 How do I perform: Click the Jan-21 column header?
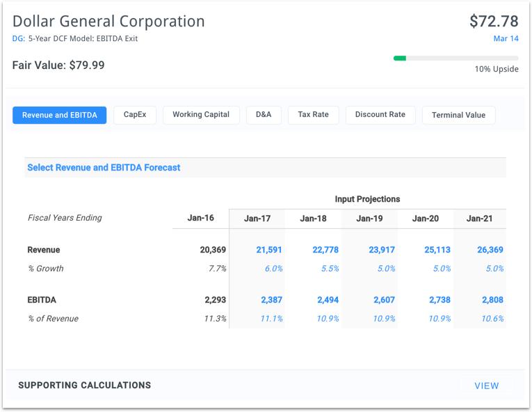coord(479,219)
